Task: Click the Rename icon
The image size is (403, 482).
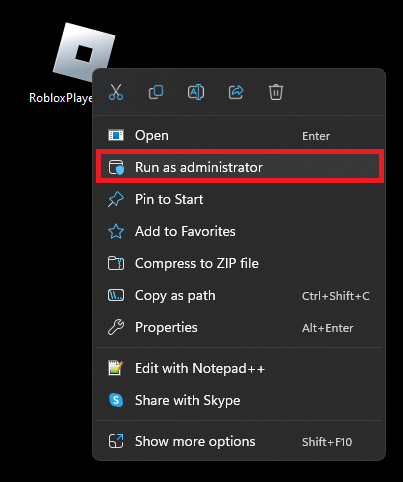Action: click(196, 92)
